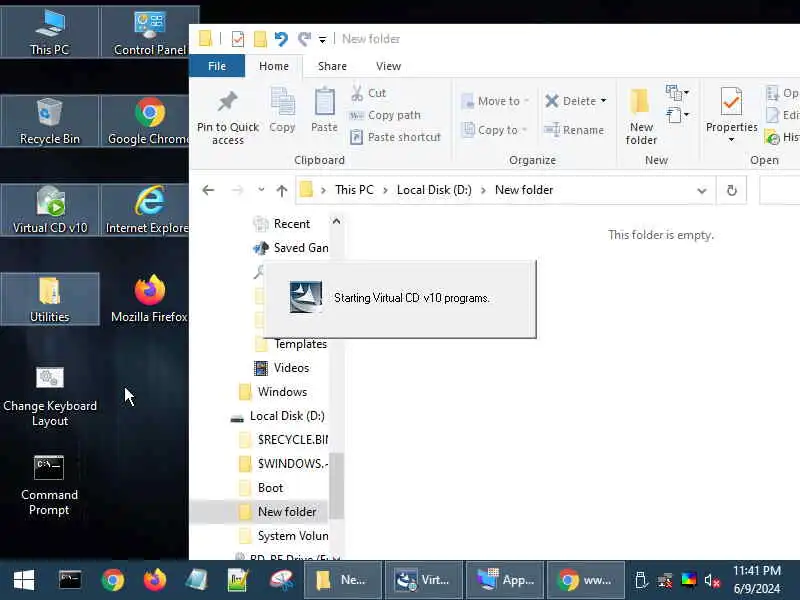Select Templates folder in navigation tree

[x=291, y=344]
